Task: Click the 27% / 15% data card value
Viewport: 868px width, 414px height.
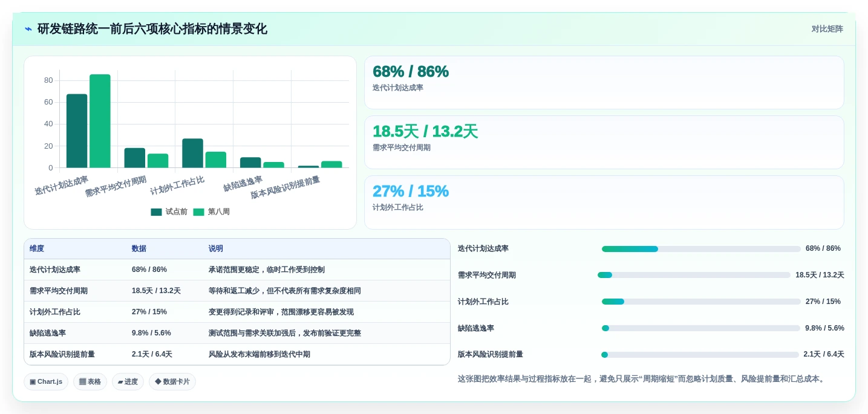Action: [x=411, y=192]
